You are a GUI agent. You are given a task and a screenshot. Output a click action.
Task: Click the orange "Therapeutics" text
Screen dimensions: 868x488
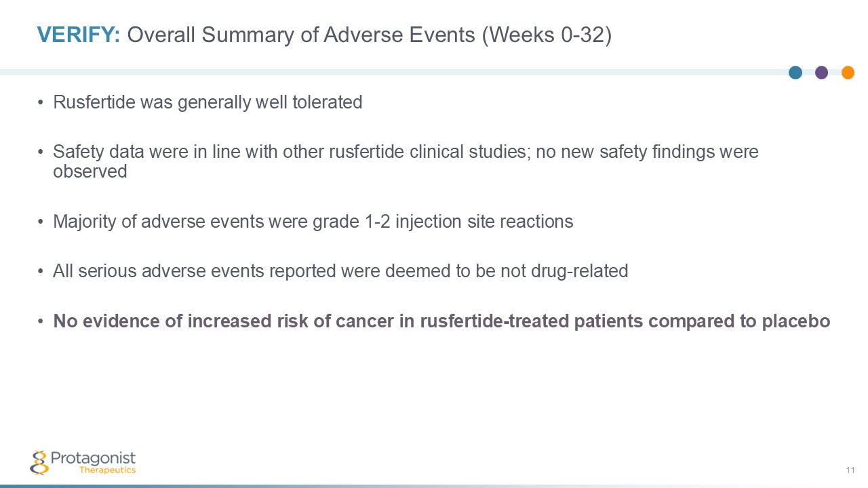[107, 470]
